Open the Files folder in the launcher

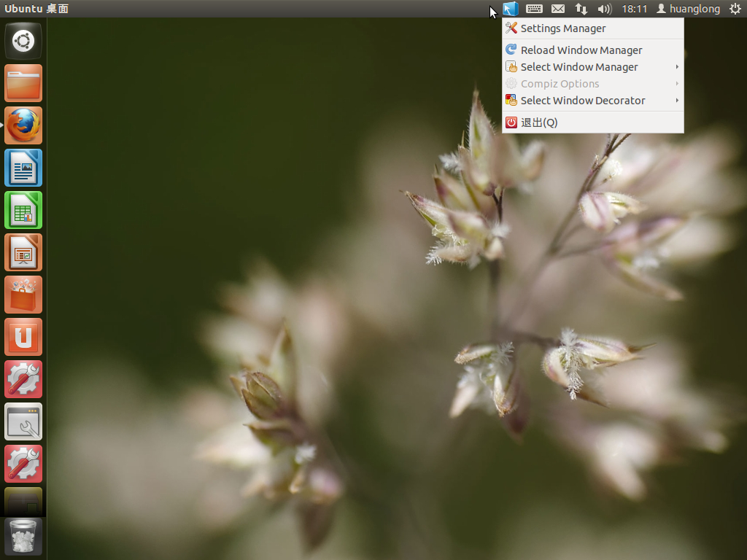tap(23, 83)
